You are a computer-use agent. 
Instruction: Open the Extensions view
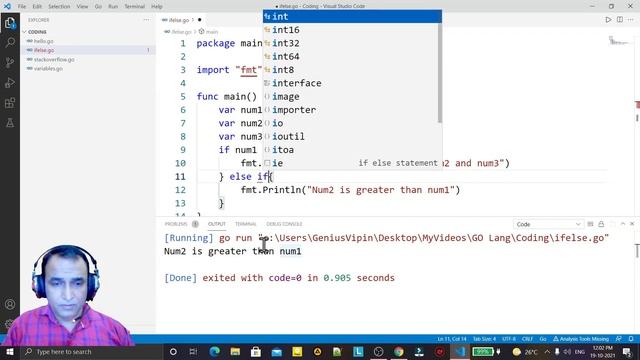tap(10, 102)
